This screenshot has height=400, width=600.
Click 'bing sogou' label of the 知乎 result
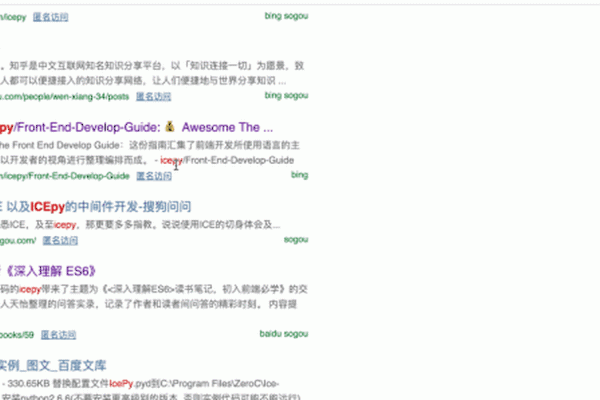(x=286, y=96)
